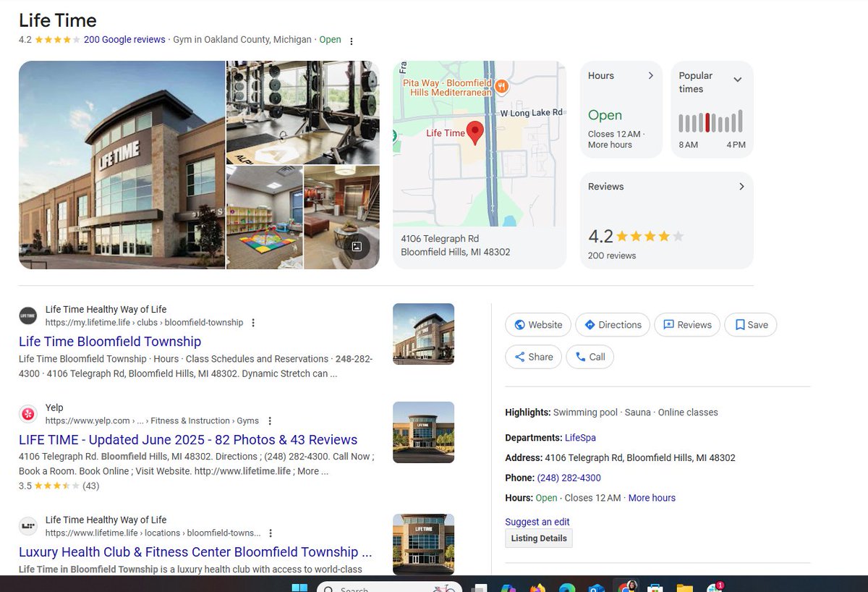Image resolution: width=868 pixels, height=592 pixels.
Task: Click the options dots for www.lifetime.life result
Action: tap(271, 533)
